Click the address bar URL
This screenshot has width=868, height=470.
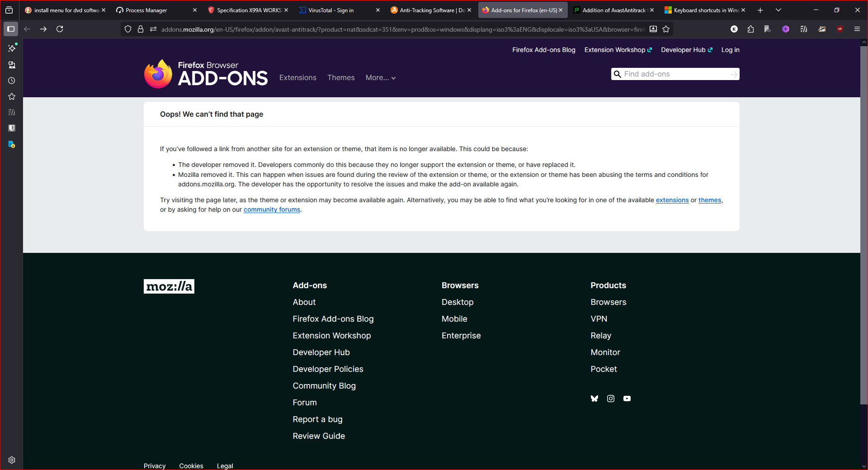click(x=402, y=29)
